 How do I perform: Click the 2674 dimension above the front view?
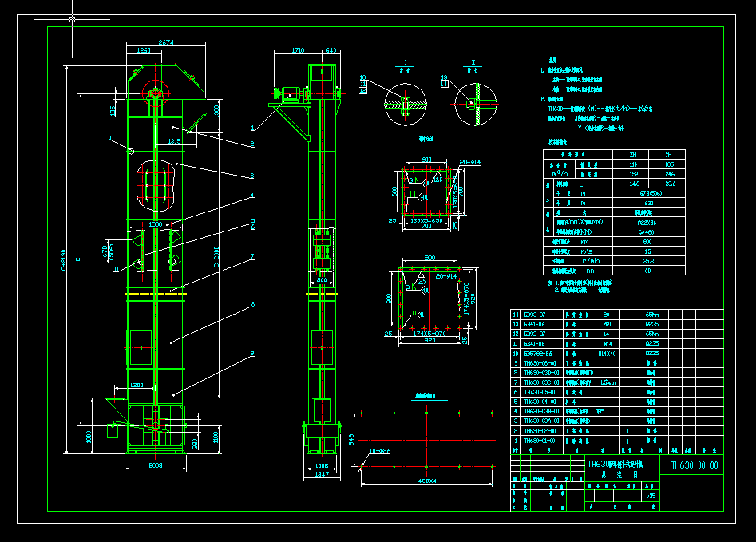coord(166,42)
